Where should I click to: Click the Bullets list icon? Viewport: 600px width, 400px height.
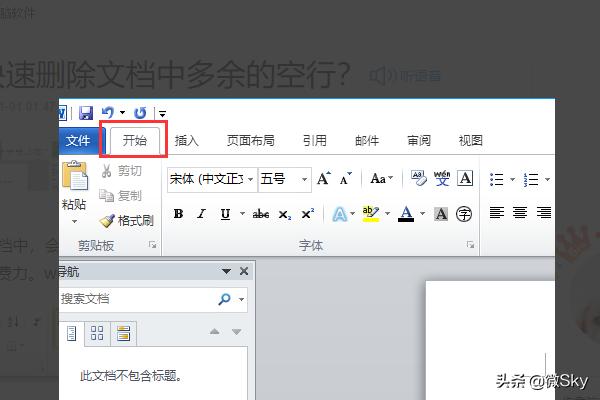click(x=497, y=179)
